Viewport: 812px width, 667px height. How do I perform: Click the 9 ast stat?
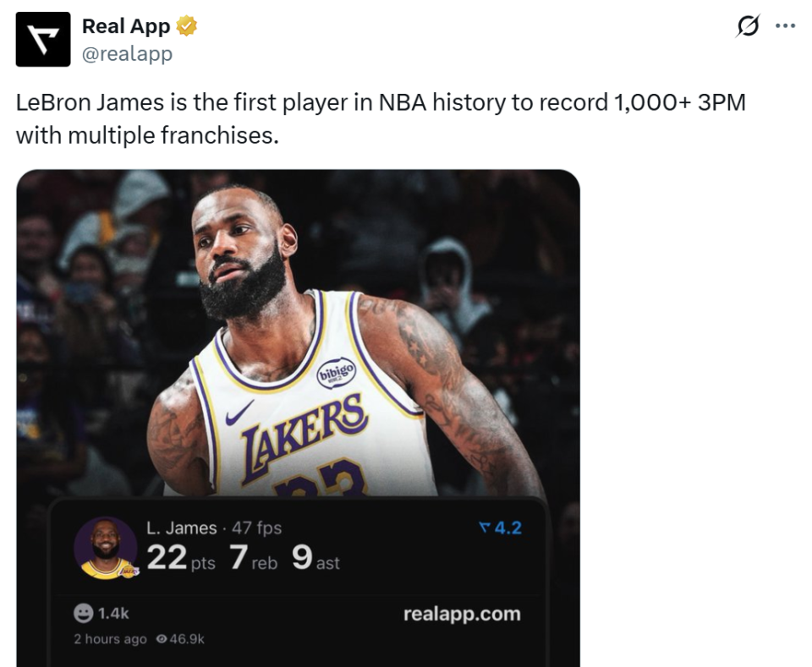click(315, 559)
